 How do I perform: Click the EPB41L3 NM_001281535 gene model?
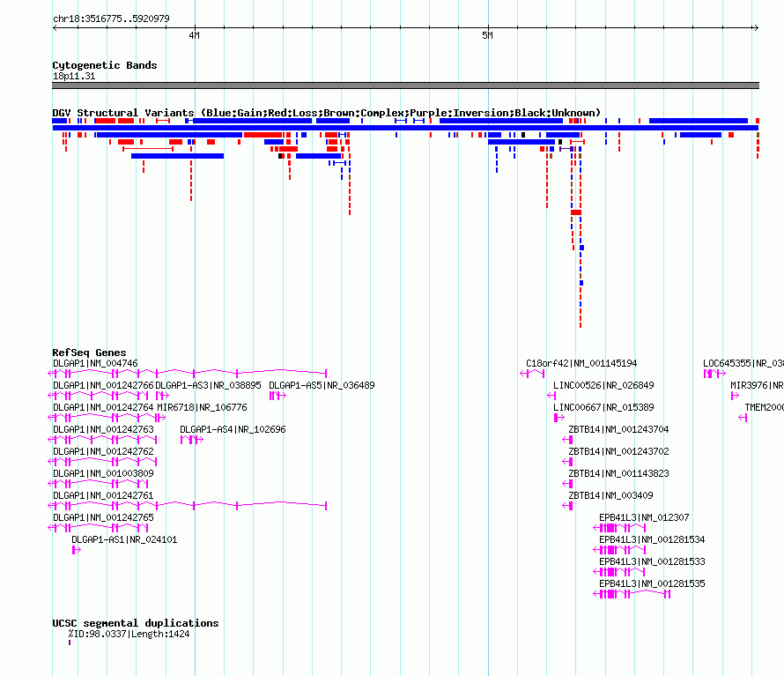tap(632, 594)
